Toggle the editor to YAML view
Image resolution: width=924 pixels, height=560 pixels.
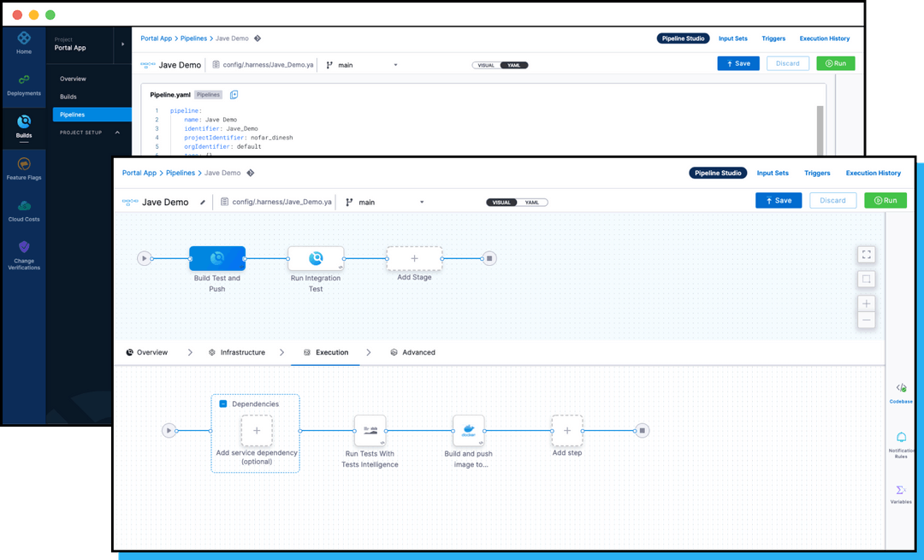(531, 202)
